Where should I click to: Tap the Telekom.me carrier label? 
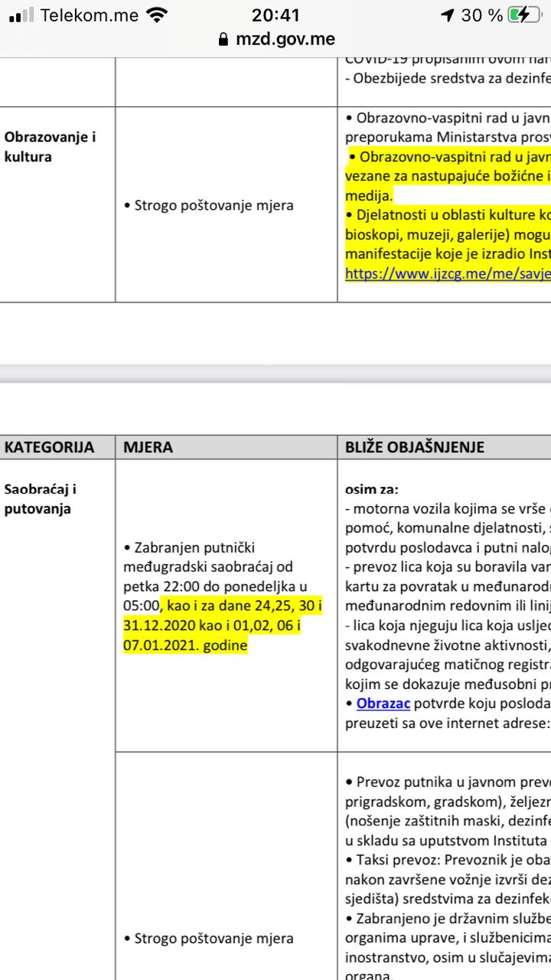pyautogui.click(x=90, y=15)
